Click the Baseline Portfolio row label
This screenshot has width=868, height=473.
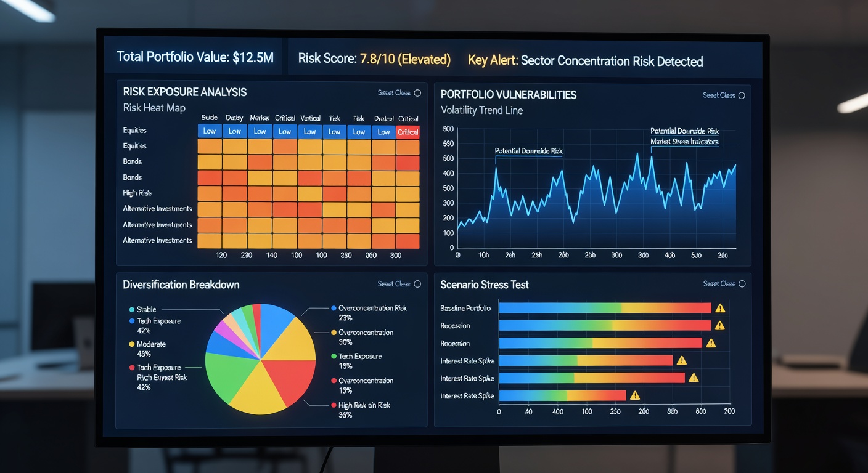[x=465, y=308]
